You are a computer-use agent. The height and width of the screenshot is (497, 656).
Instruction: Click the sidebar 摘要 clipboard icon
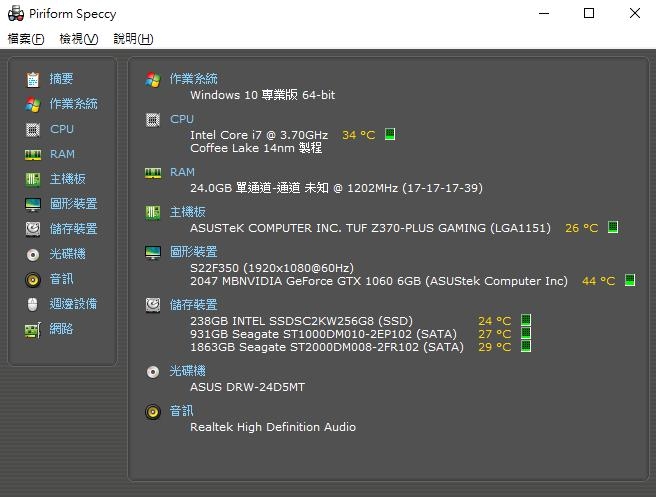(33, 79)
